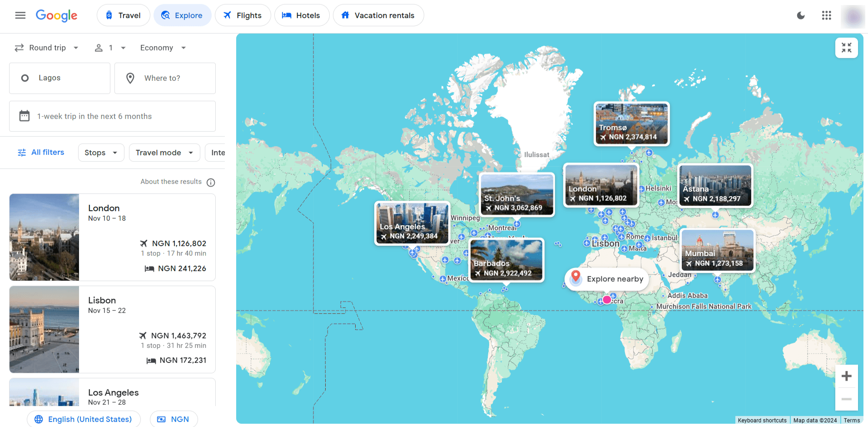This screenshot has height=427, width=868.
Task: Click the Barbados map card
Action: [506, 260]
